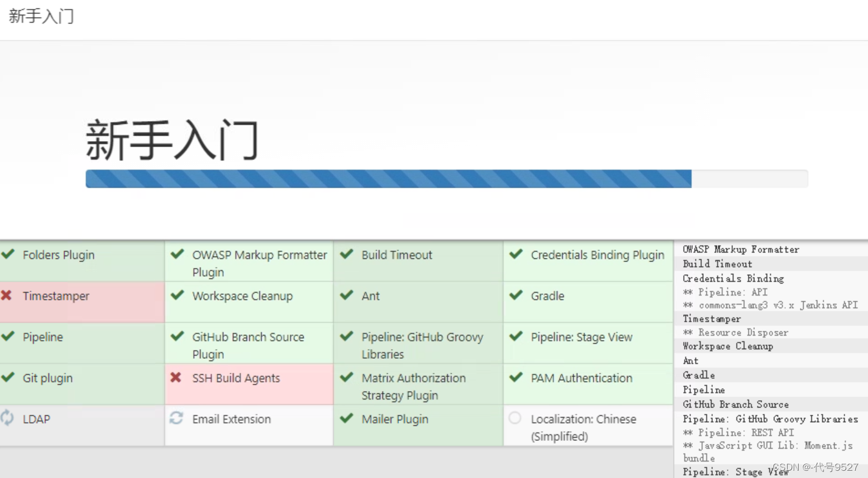Click the Workspace Cleanup label in the grid
This screenshot has width=868, height=478.
pos(242,296)
